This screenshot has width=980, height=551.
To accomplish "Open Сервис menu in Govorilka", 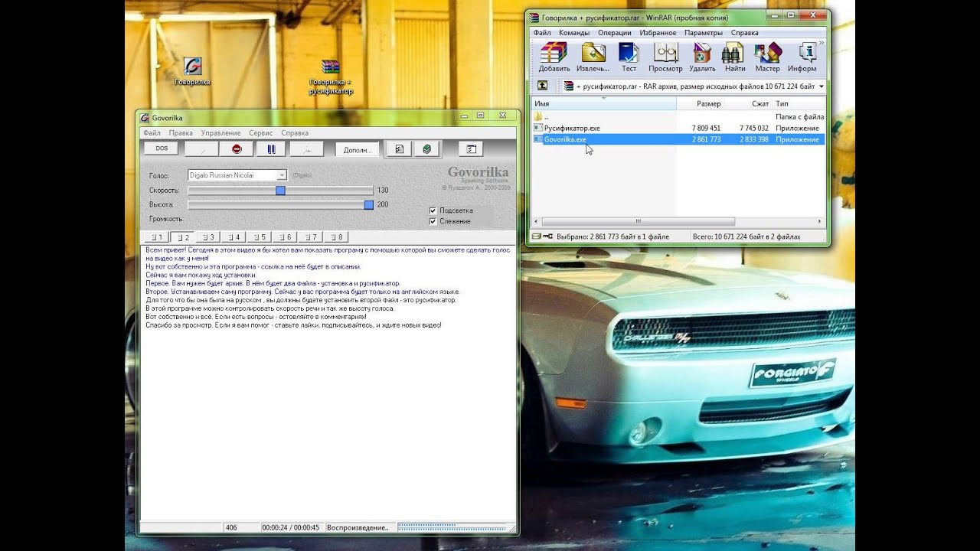I will click(261, 133).
